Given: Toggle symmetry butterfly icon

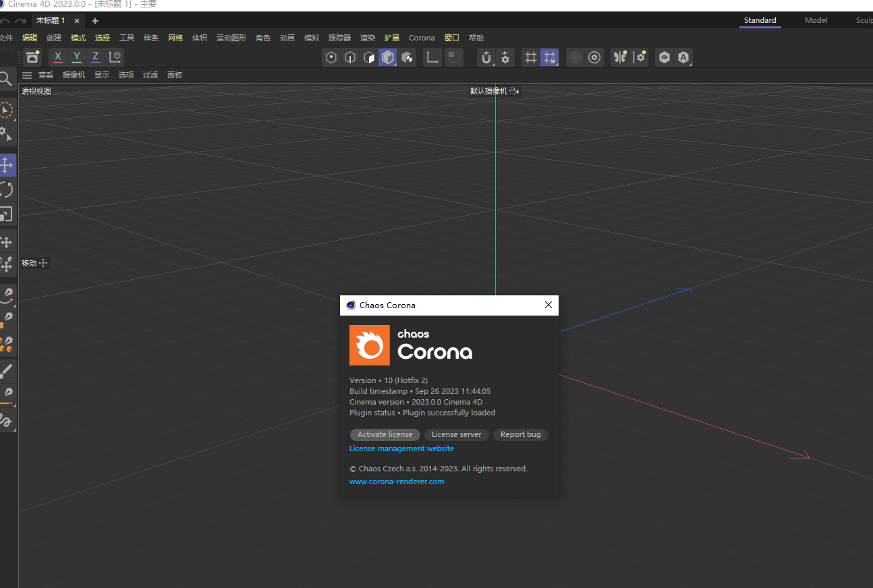Looking at the screenshot, I should [619, 57].
